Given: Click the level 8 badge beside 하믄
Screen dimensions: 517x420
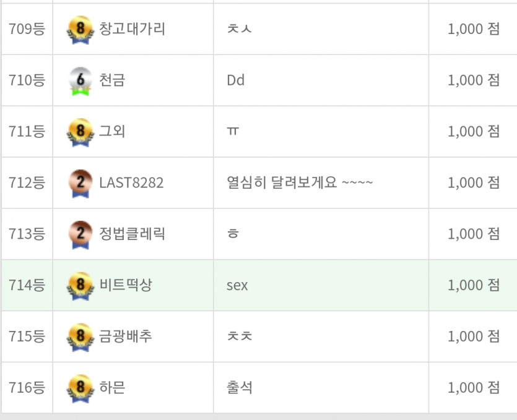Looking at the screenshot, I should pyautogui.click(x=80, y=388).
